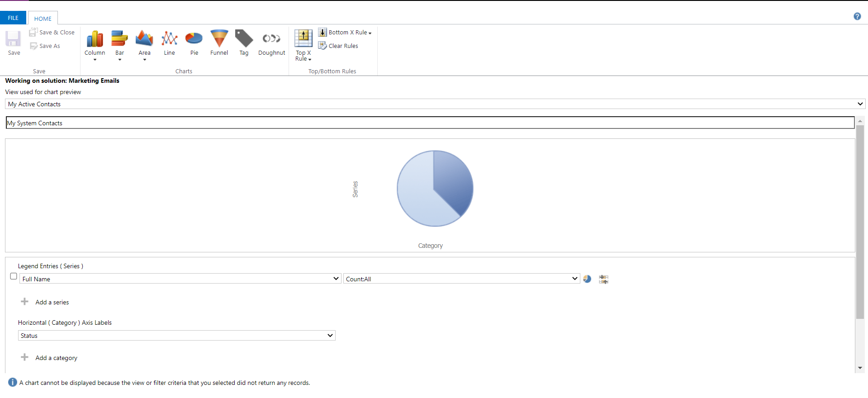
Task: Click the View used for chart preview label
Action: (x=43, y=92)
